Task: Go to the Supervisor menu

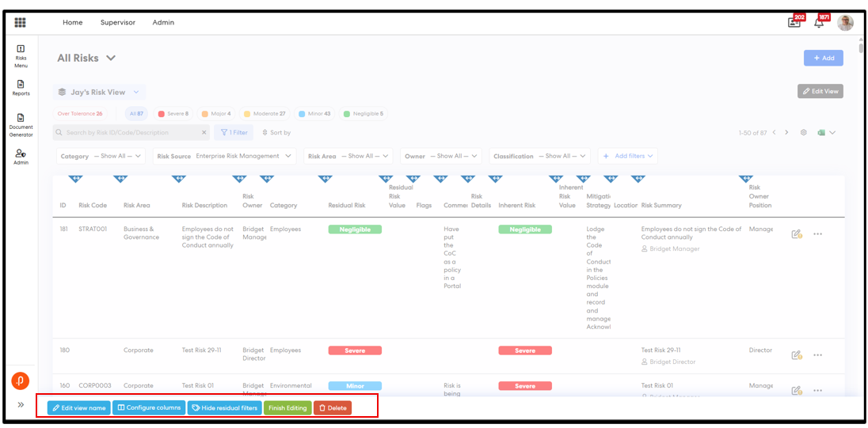Action: (117, 23)
